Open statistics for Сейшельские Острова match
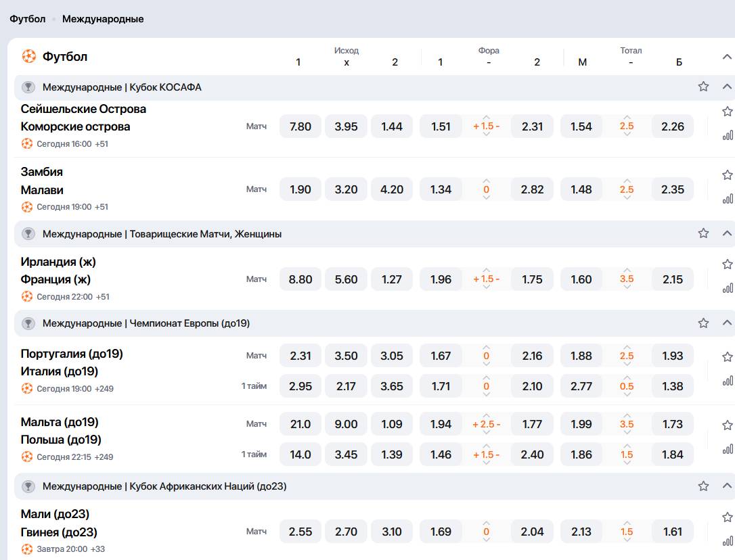This screenshot has height=560, width=735. coord(728,135)
